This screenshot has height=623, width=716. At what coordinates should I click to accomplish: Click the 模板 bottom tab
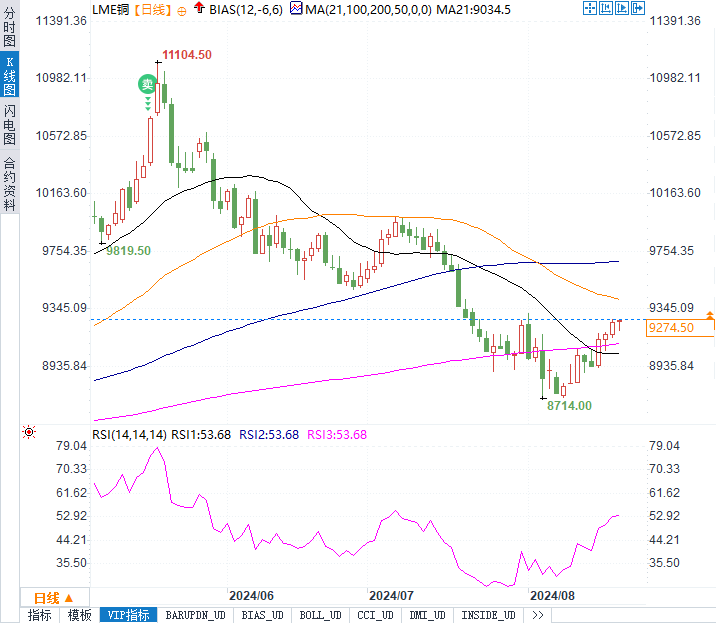79,615
